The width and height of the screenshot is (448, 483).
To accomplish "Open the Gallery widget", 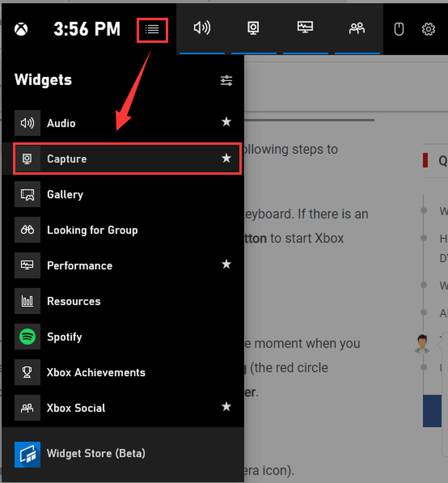I will click(123, 194).
